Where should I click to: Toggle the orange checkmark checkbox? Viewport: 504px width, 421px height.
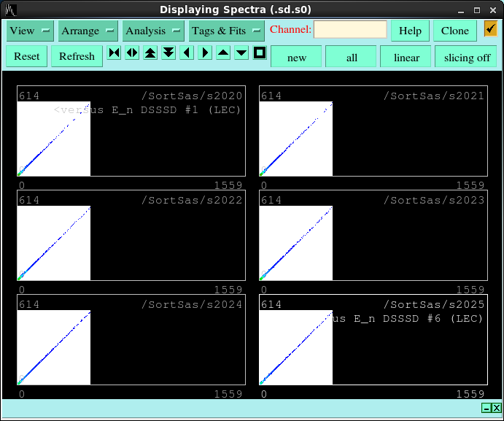point(490,28)
